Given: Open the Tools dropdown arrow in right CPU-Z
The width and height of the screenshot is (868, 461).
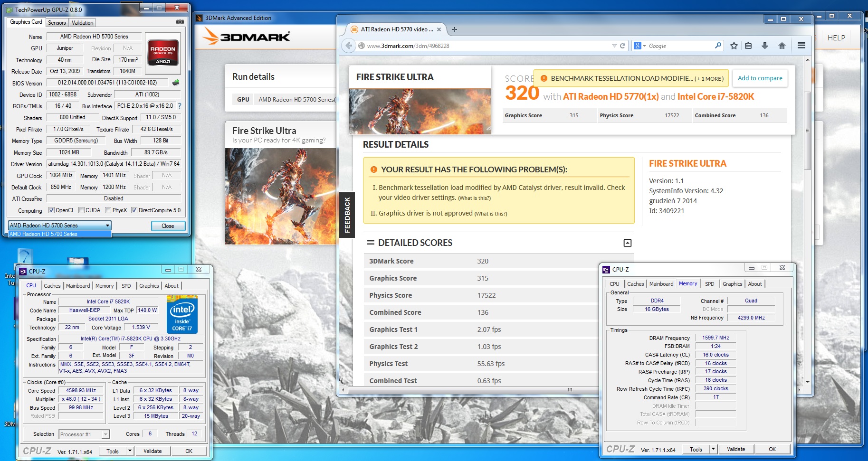Looking at the screenshot, I should click(713, 449).
